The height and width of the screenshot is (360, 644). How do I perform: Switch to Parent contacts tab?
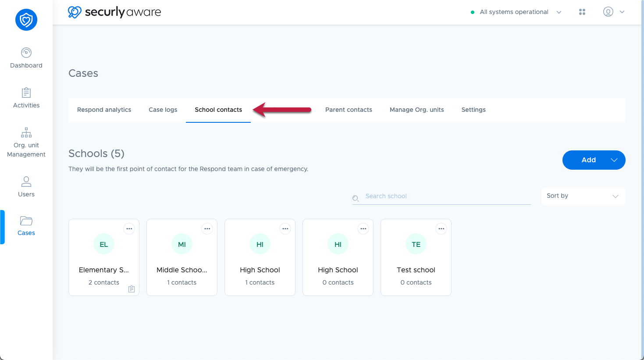coord(349,110)
